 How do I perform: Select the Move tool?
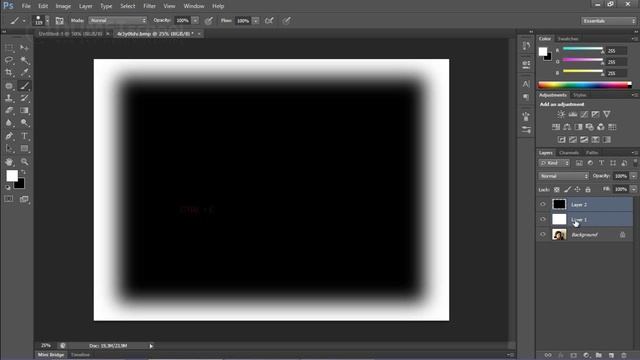click(x=24, y=48)
